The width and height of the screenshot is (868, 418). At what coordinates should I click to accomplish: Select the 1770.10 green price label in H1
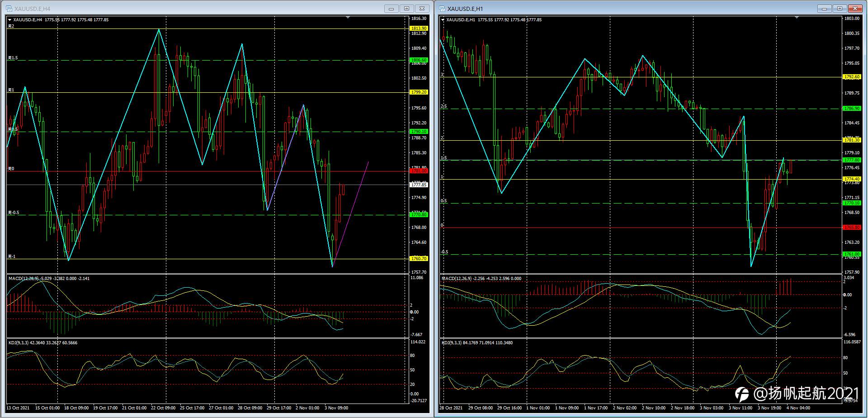click(x=852, y=204)
